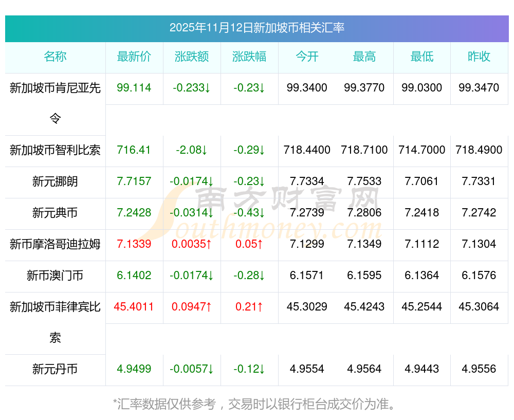
Task: Click the opening price 718.4400
Action: click(307, 150)
